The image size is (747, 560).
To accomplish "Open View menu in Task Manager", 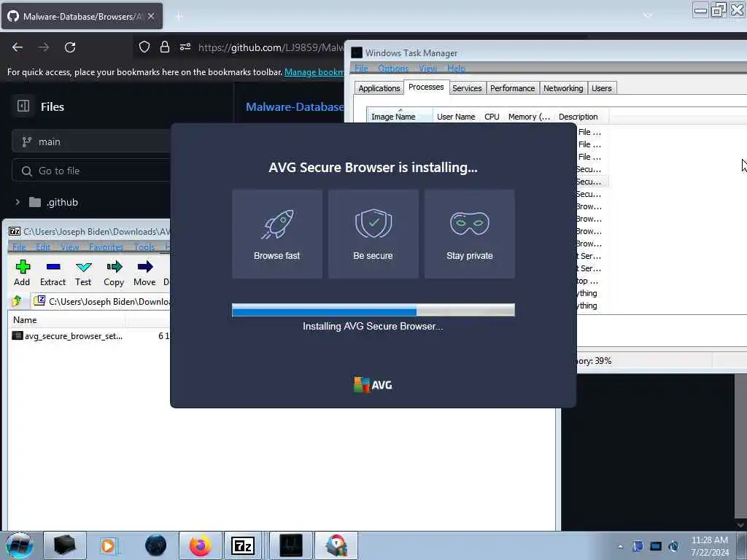I will click(x=427, y=68).
